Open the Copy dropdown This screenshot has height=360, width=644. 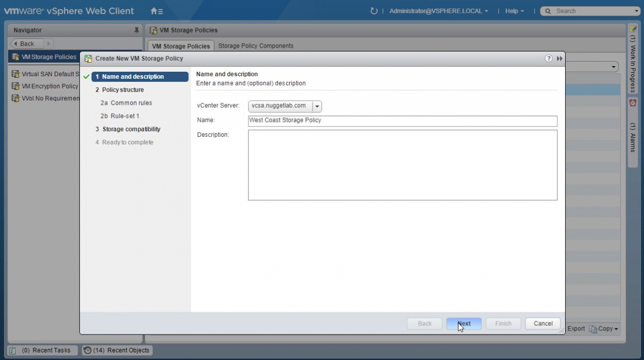point(604,328)
